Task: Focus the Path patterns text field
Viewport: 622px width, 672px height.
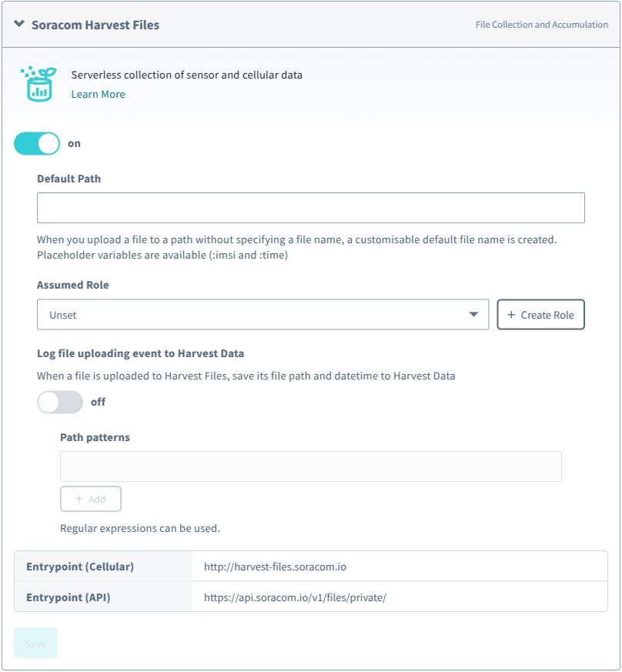Action: (x=310, y=466)
